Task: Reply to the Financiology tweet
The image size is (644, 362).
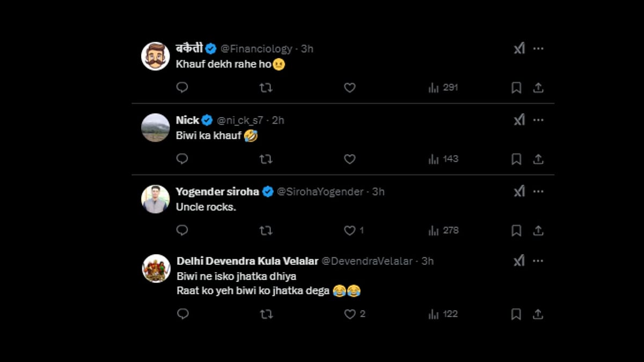Action: pyautogui.click(x=182, y=88)
